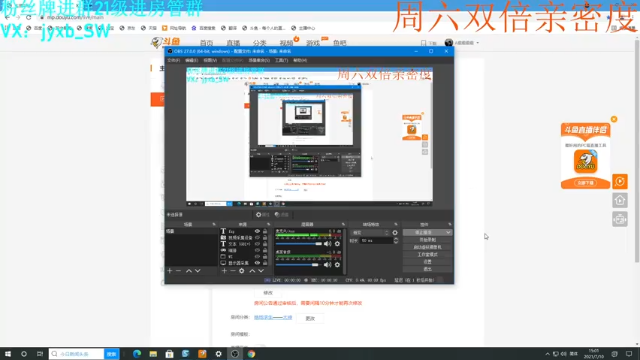Image resolution: width=640 pixels, height=360 pixels.
Task: Open the scene transition type dropdown
Action: coord(370,233)
